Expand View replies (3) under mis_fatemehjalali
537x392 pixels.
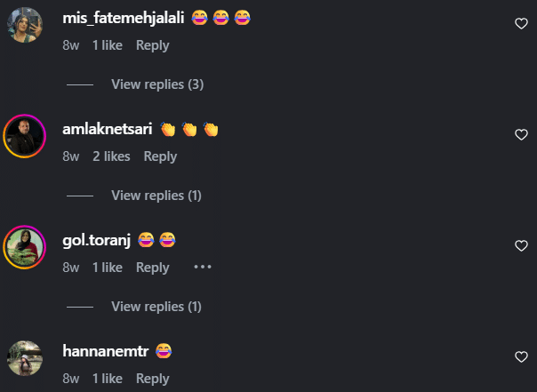pyautogui.click(x=157, y=84)
